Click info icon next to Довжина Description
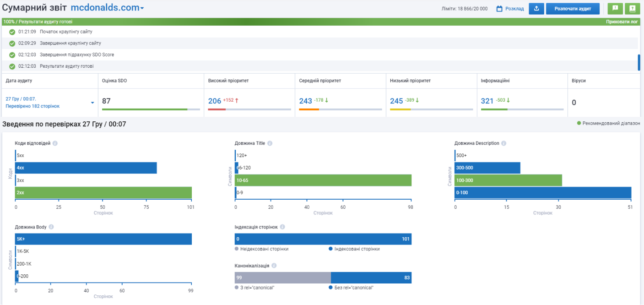 point(503,143)
